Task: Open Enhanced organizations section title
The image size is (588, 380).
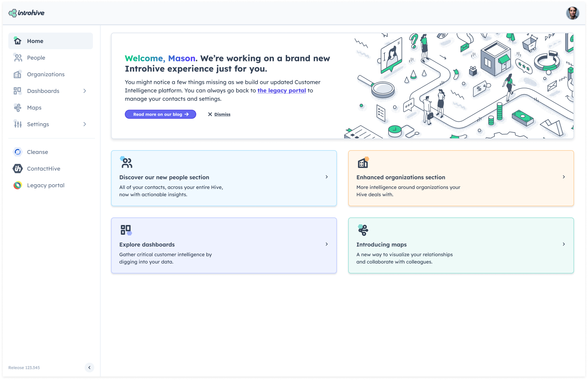Action: click(x=401, y=177)
